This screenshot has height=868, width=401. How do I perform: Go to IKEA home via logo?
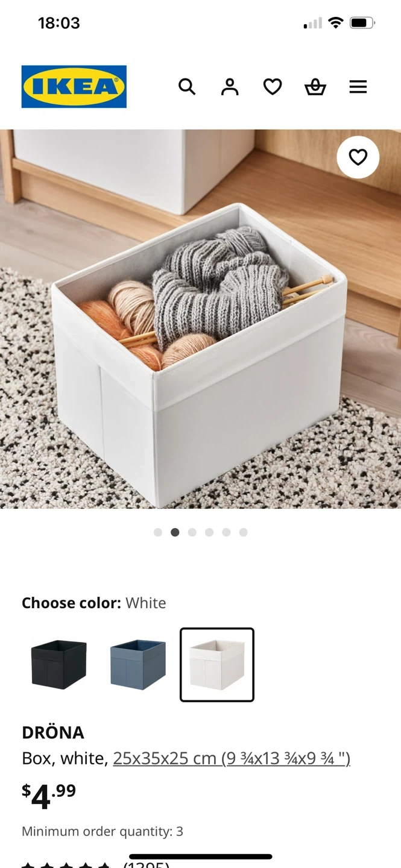(74, 87)
